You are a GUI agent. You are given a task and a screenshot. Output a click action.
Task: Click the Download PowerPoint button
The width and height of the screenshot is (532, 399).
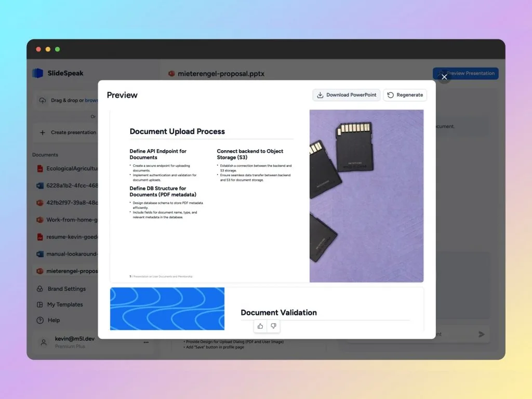coord(346,95)
